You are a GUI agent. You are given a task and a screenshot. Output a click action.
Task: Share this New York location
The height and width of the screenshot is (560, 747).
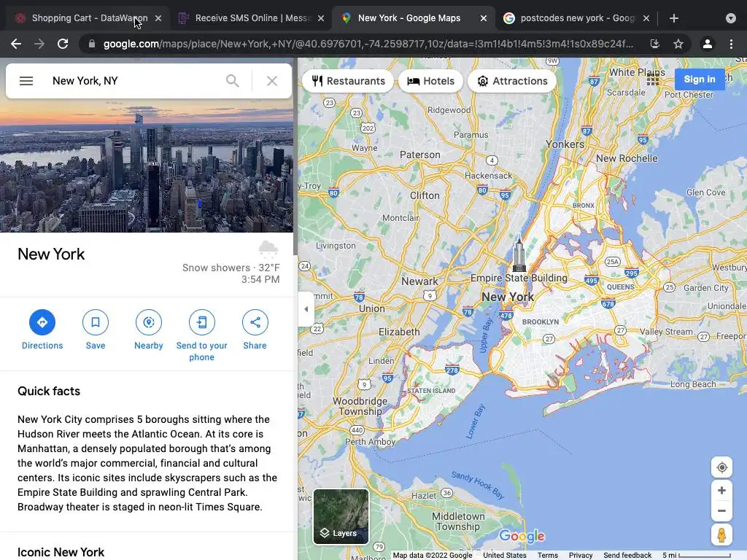coord(255,330)
